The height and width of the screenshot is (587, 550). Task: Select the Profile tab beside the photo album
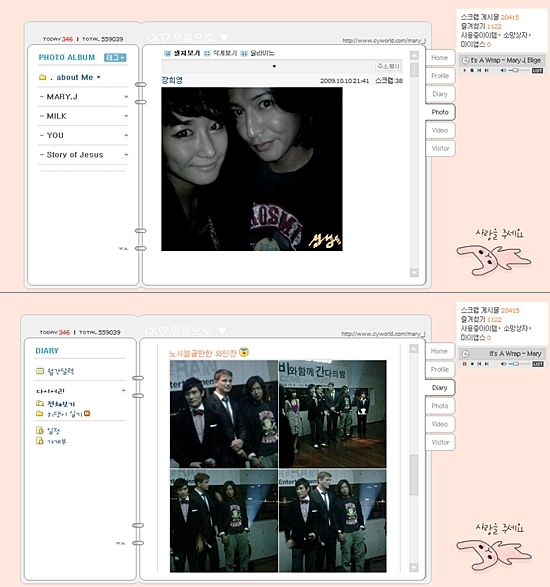coord(440,76)
